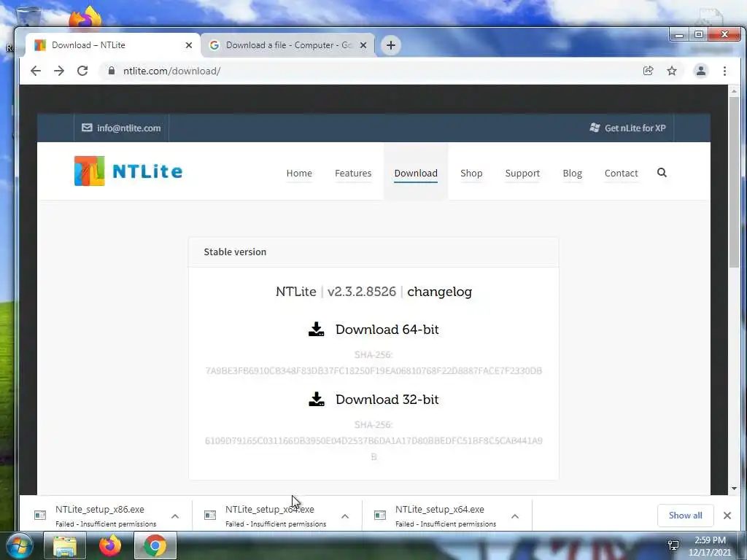Open the site search magnifier

tap(662, 172)
